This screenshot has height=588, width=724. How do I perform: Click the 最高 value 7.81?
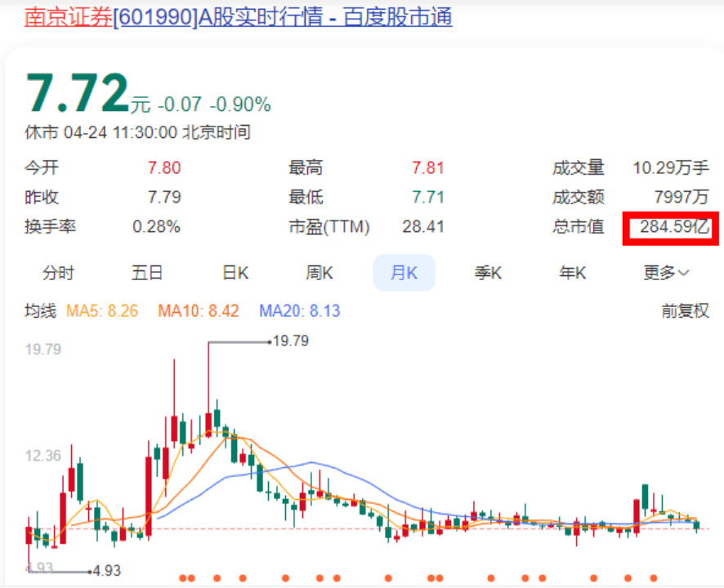point(428,167)
